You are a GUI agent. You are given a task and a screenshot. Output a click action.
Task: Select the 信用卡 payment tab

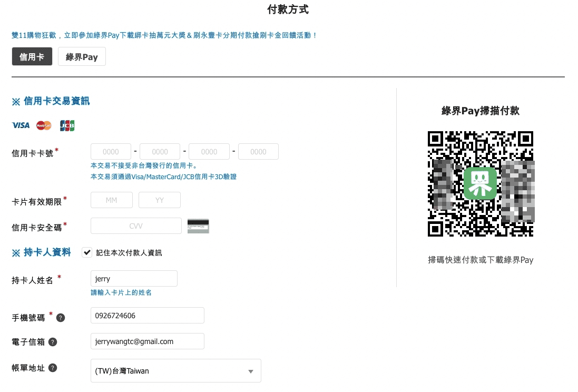(32, 56)
